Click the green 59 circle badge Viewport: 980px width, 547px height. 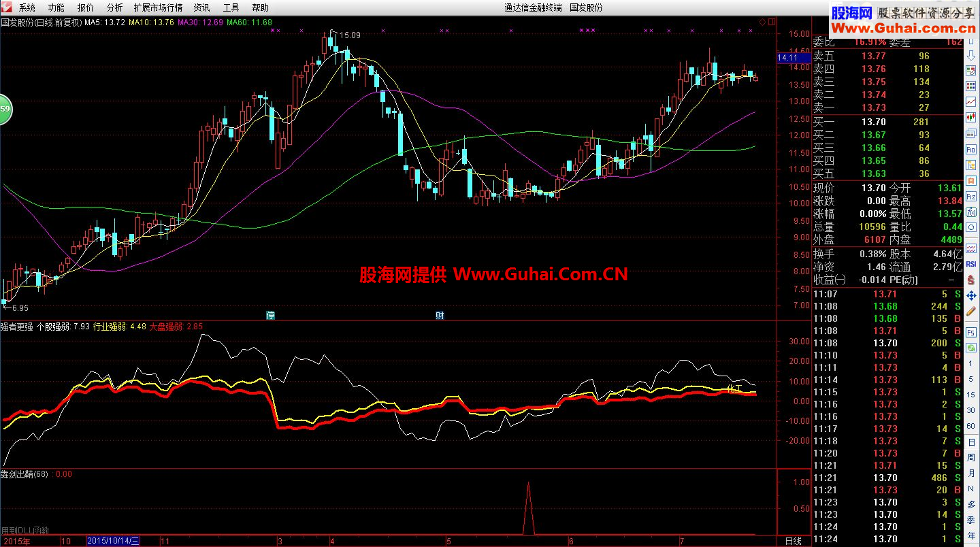5,110
